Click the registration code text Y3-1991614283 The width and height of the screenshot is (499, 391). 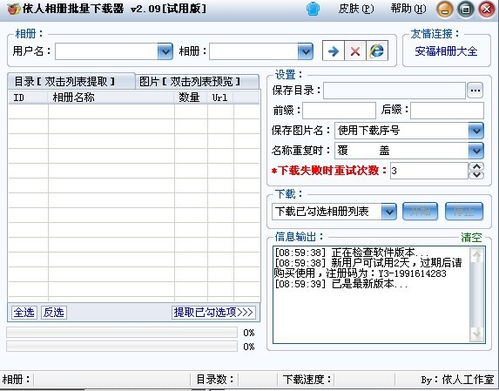[412, 274]
